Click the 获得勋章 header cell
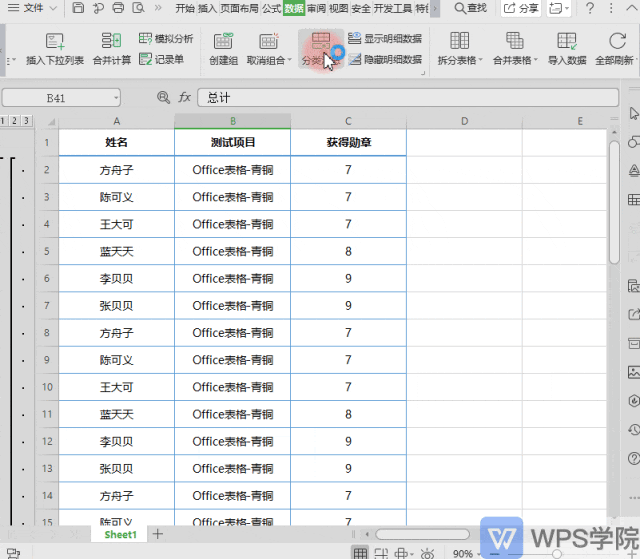This screenshot has height=559, width=640. pos(349,142)
